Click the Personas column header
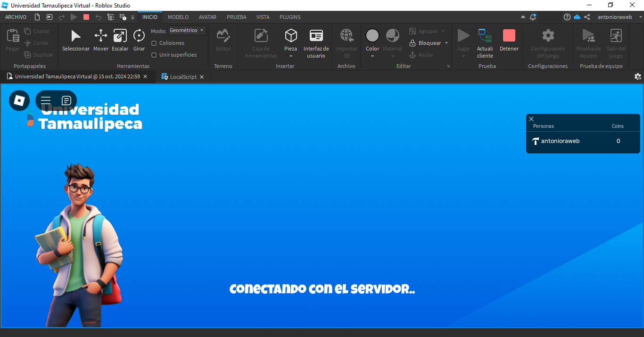 544,126
